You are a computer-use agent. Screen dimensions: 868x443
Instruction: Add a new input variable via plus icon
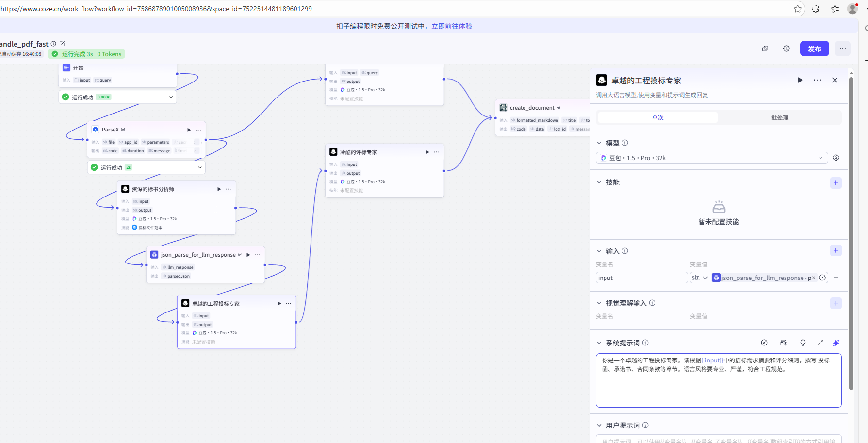click(835, 250)
